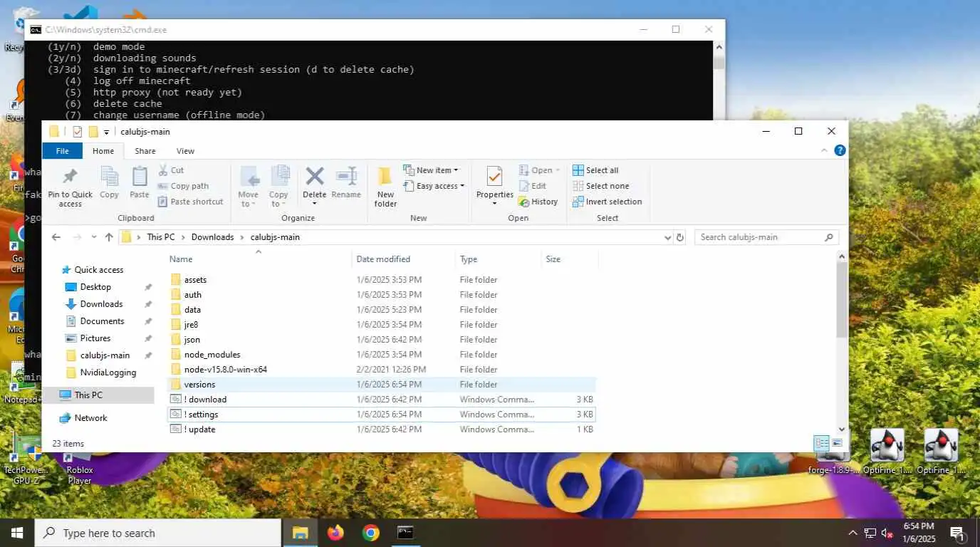Click the Type here to search box
Image resolution: width=980 pixels, height=547 pixels.
[x=158, y=533]
